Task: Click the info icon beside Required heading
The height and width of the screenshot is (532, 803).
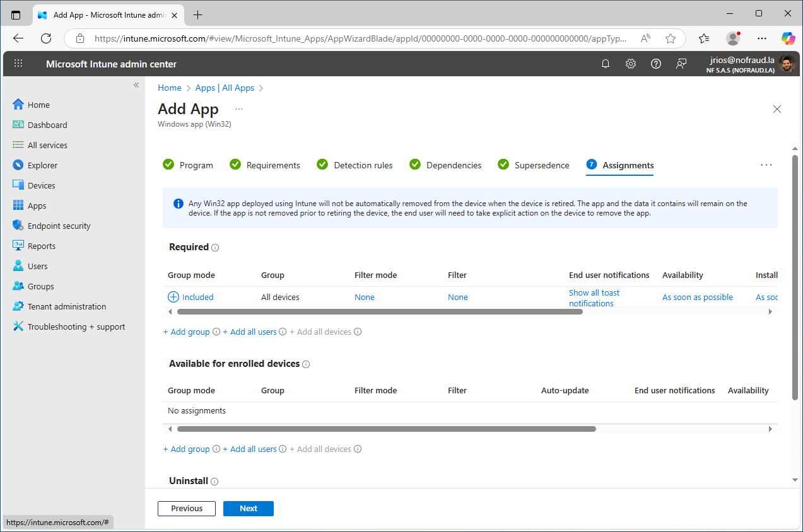Action: click(215, 248)
